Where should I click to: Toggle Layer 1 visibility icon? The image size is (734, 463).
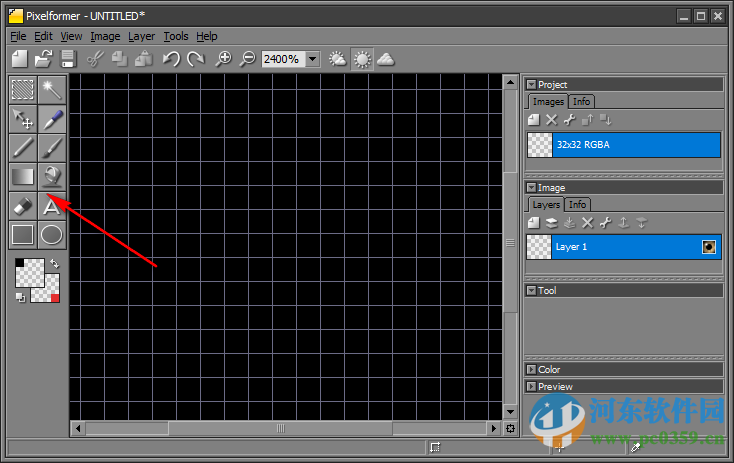pos(709,247)
